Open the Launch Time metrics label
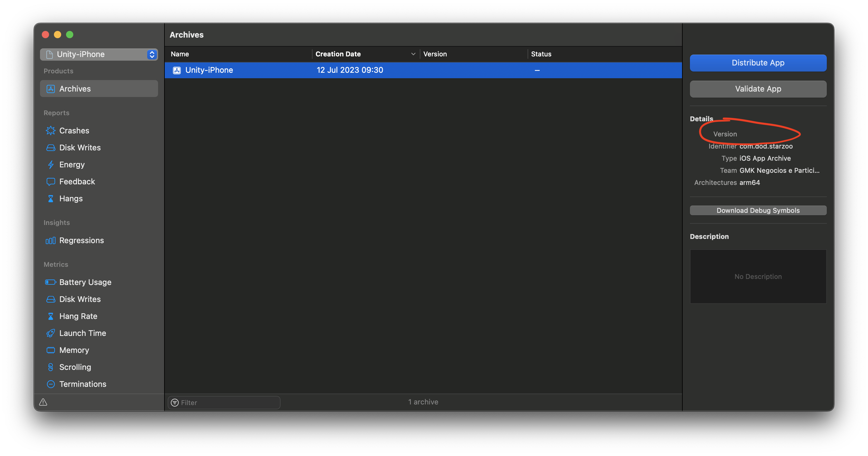868x456 pixels. pos(83,333)
